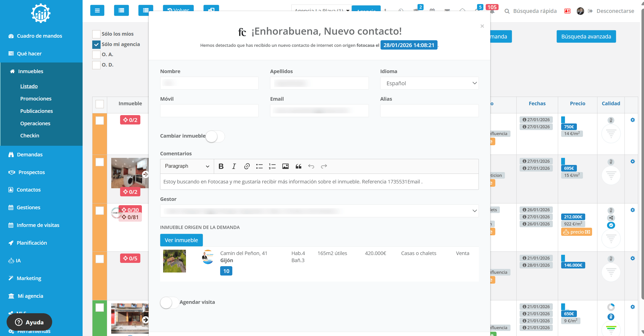Open Búsqueda avanzada
The image size is (644, 336).
pyautogui.click(x=586, y=36)
